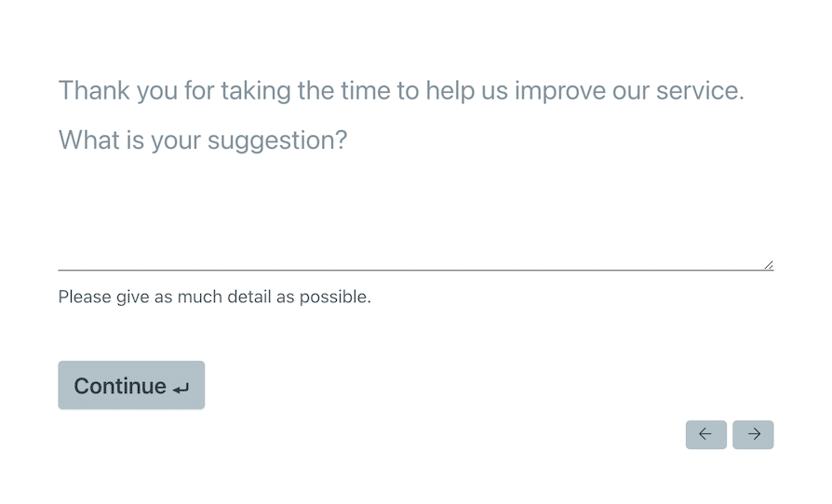Viewport: 832px width, 504px height.
Task: Click the textarea resize grip corner
Action: (x=769, y=264)
